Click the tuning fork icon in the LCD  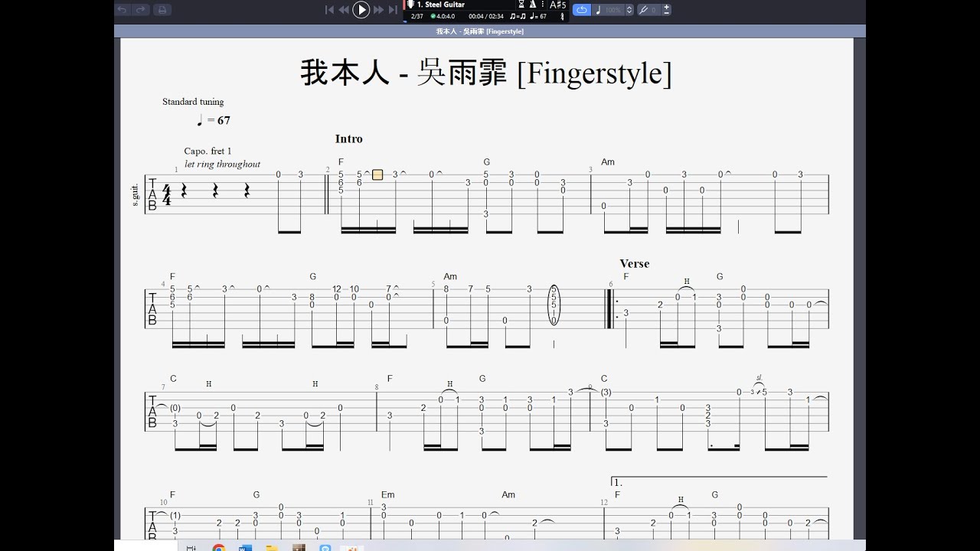(x=563, y=17)
